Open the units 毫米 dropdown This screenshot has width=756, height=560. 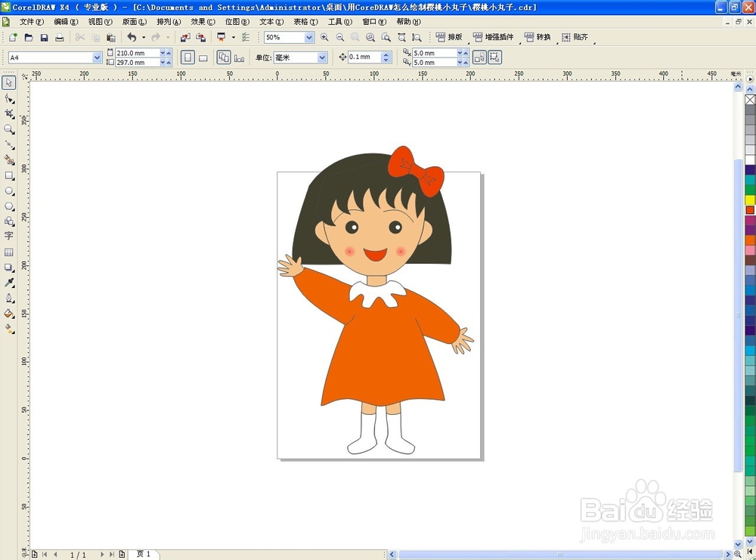(x=322, y=57)
